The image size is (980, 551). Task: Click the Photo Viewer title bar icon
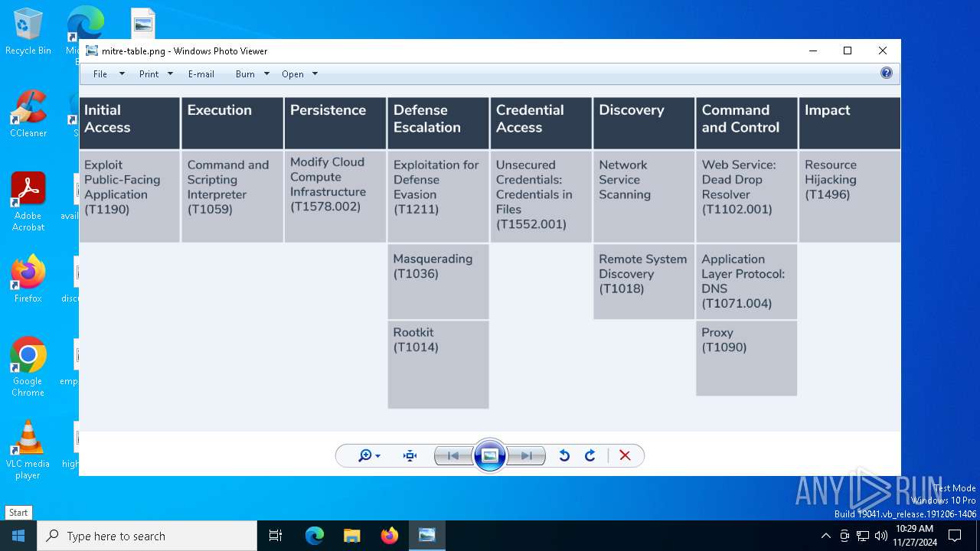tap(92, 51)
